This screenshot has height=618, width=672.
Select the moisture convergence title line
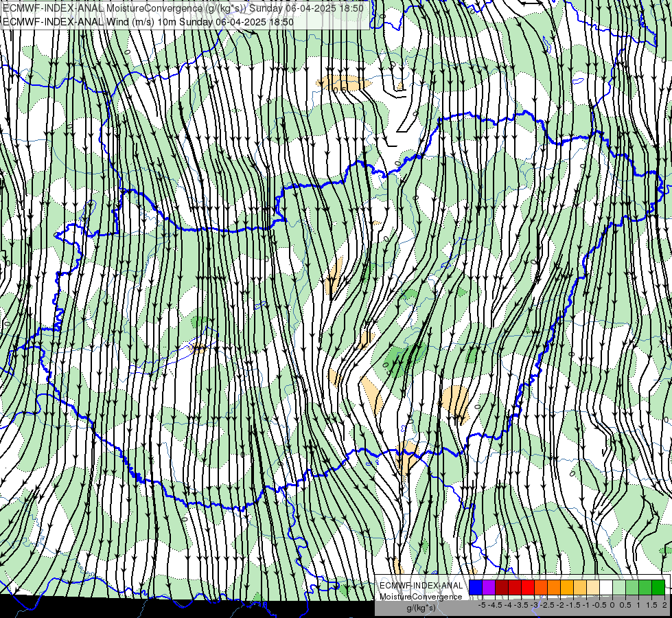click(183, 8)
